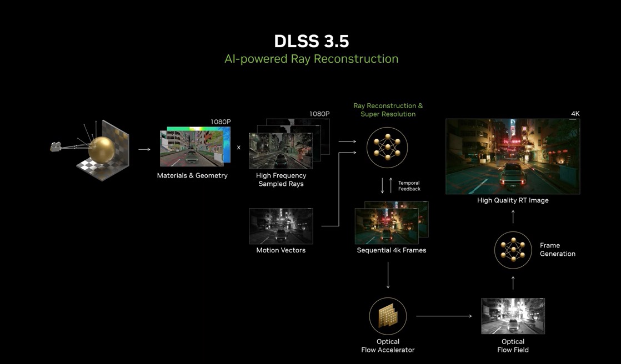Toggle the x multiplier between the 1080P inputs

pyautogui.click(x=238, y=147)
